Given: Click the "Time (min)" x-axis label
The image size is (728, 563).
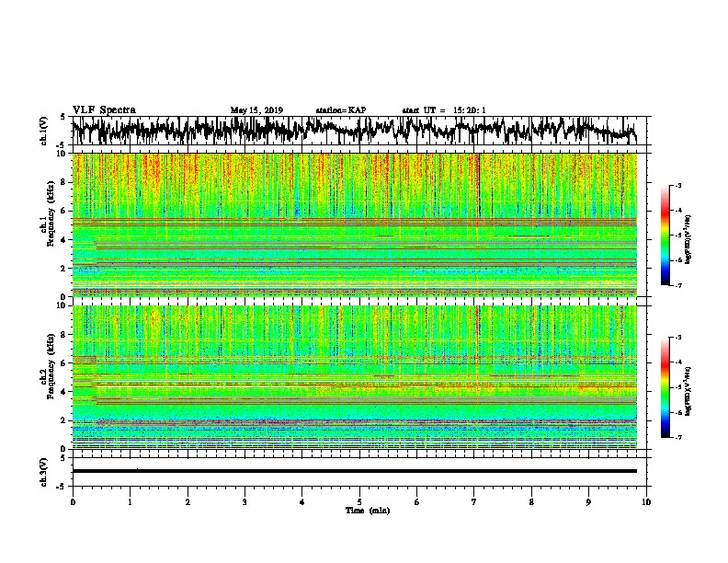Looking at the screenshot, I should coord(368,511).
